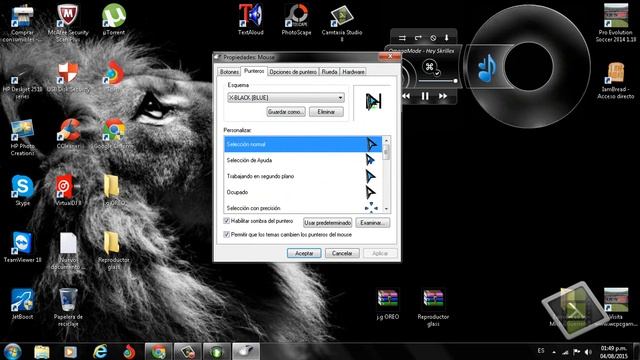Click the Eliminar button
The image size is (640, 360).
326,112
